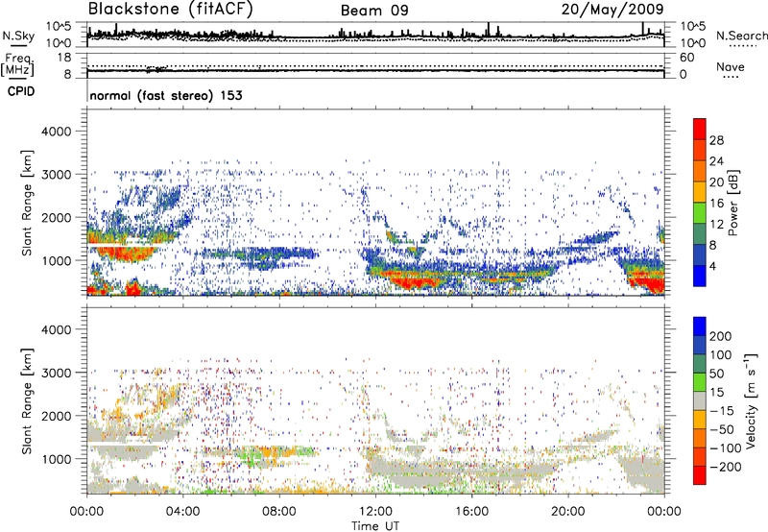768x532 pixels.
Task: Click the '4' power colorbar tick label
Action: 713,266
